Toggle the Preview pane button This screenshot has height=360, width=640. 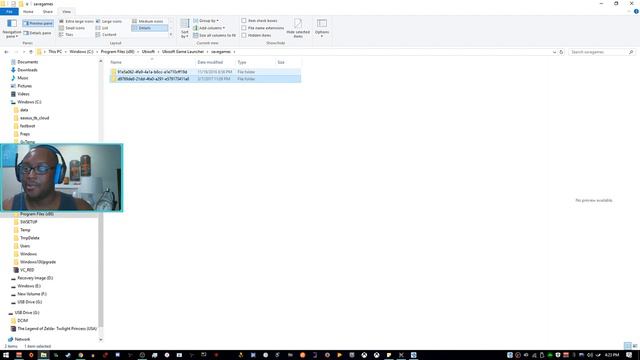[x=38, y=23]
